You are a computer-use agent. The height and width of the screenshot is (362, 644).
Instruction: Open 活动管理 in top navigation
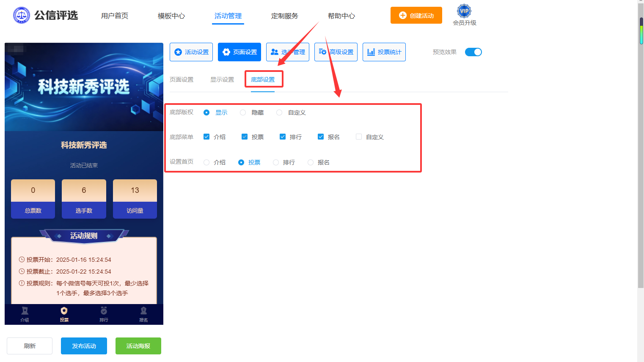(228, 16)
